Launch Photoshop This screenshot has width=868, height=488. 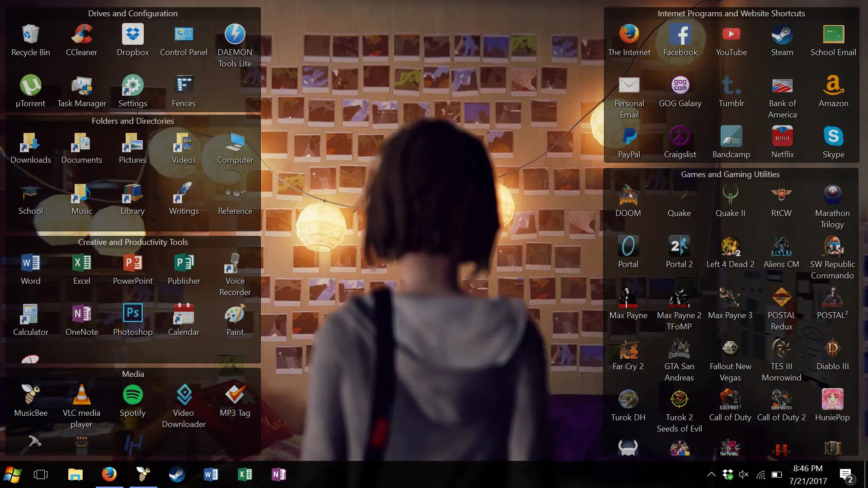coord(132,320)
